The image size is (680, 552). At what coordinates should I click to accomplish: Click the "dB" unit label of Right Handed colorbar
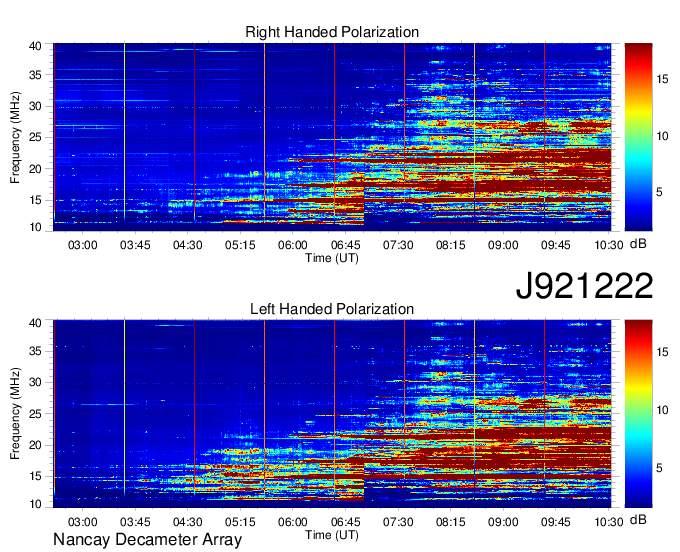638,244
